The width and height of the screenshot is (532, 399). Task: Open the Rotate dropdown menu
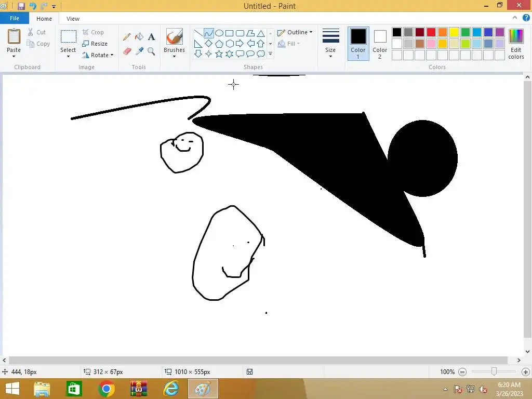(x=98, y=55)
